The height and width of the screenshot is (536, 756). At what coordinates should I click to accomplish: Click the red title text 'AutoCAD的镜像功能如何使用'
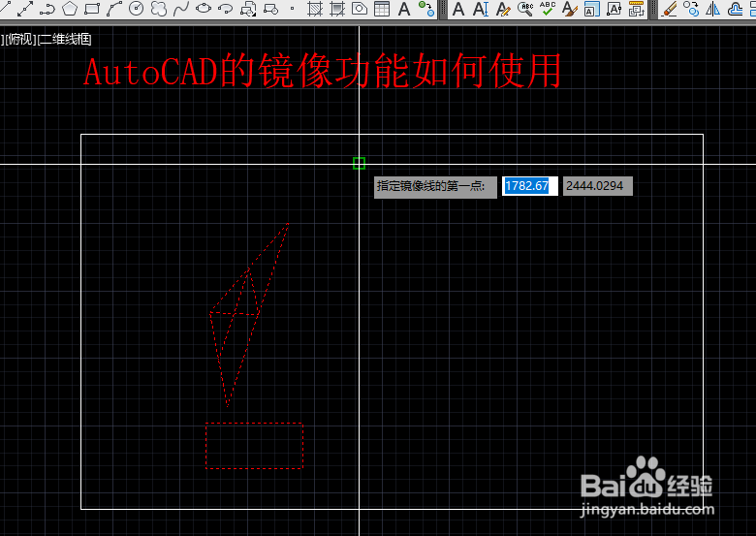pyautogui.click(x=322, y=72)
